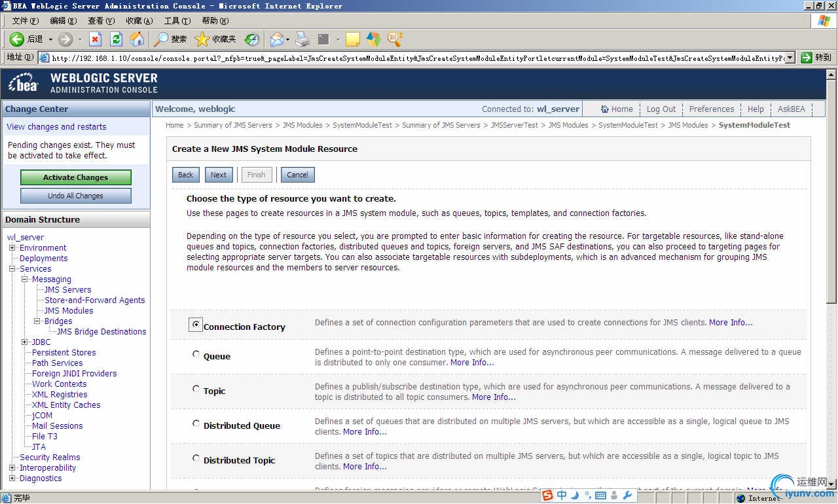
Task: Open Favorites with the star icon
Action: click(202, 39)
